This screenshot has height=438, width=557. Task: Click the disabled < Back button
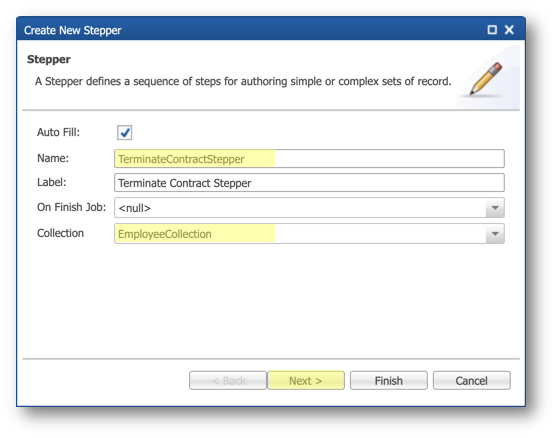click(x=228, y=380)
